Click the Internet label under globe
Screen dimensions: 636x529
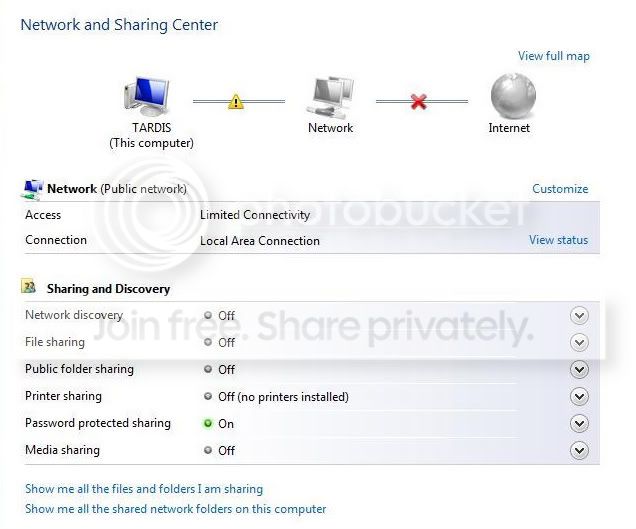(x=509, y=128)
